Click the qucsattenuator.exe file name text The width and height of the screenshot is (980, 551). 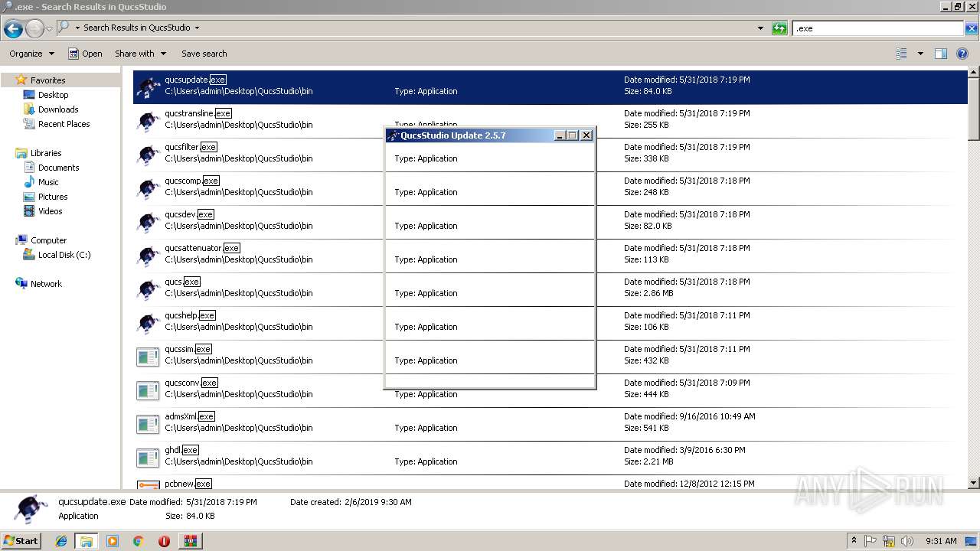click(202, 248)
